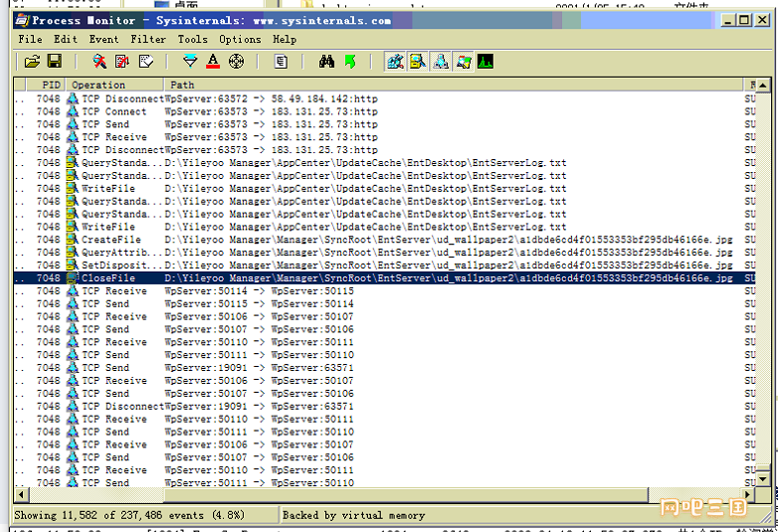Toggle Show Registry Activity icon
Screen dimensions: 778x532
click(395, 62)
